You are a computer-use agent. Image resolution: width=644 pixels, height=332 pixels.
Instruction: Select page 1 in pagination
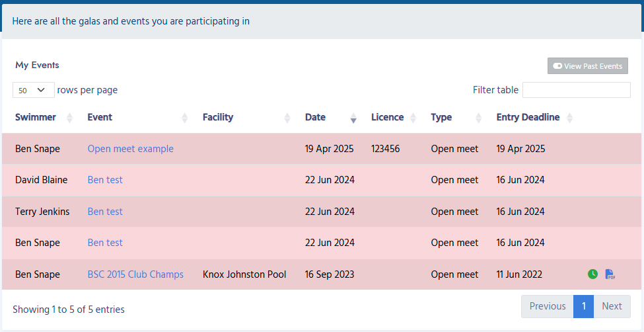(583, 306)
